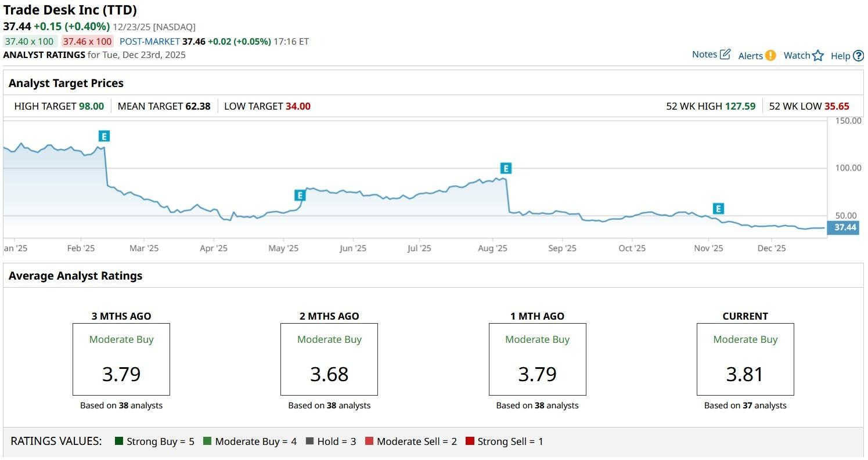
Task: Click the red Strong Sell legend swatch
Action: [x=470, y=441]
